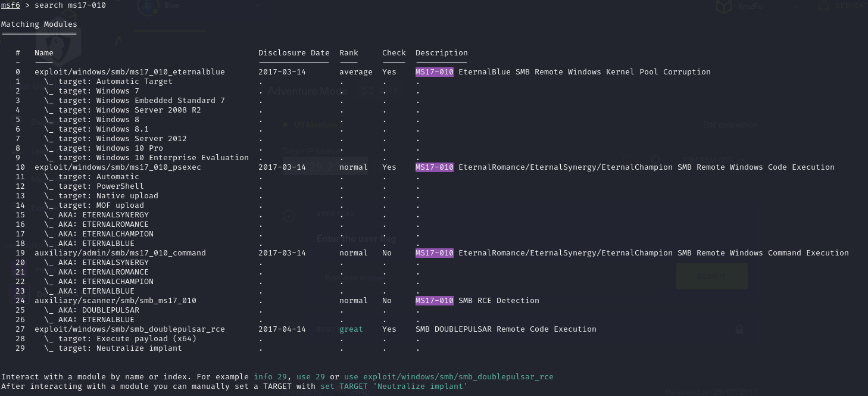Viewport: 868px width, 396px height.
Task: Click the auxiliary/scanner/smb/smb_ms17_010 module name
Action: [x=115, y=301]
